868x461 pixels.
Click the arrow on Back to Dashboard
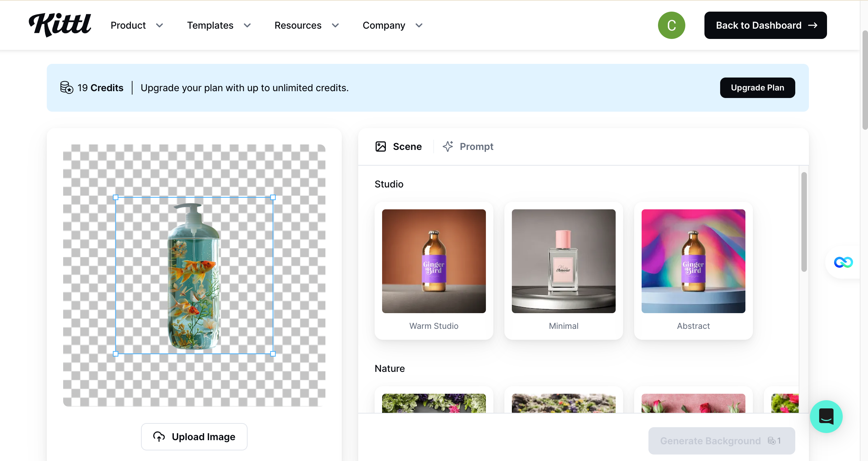pyautogui.click(x=813, y=25)
